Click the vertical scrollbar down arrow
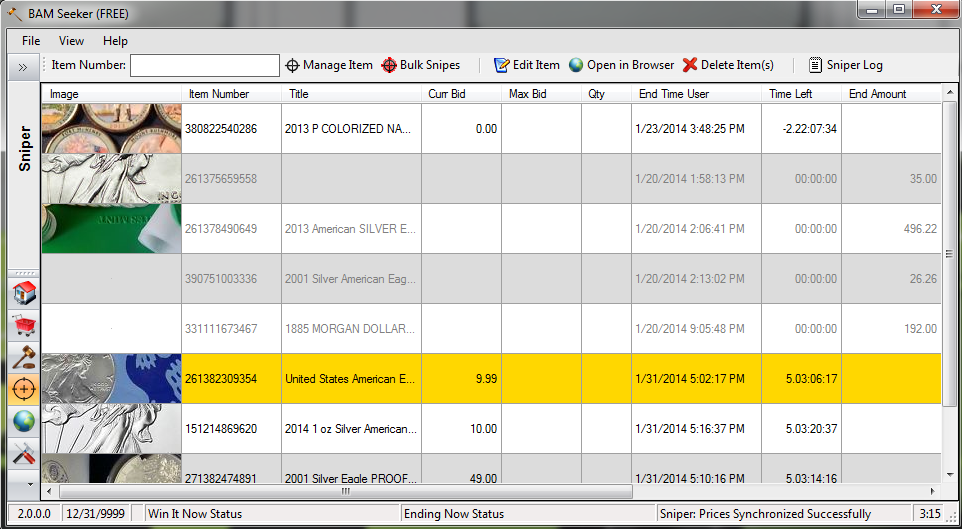Screen dimensions: 962x529 tap(949, 475)
